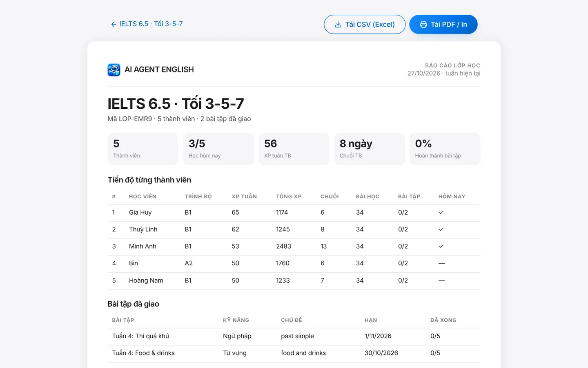Download the class report as CSV (Excel)

pyautogui.click(x=365, y=25)
